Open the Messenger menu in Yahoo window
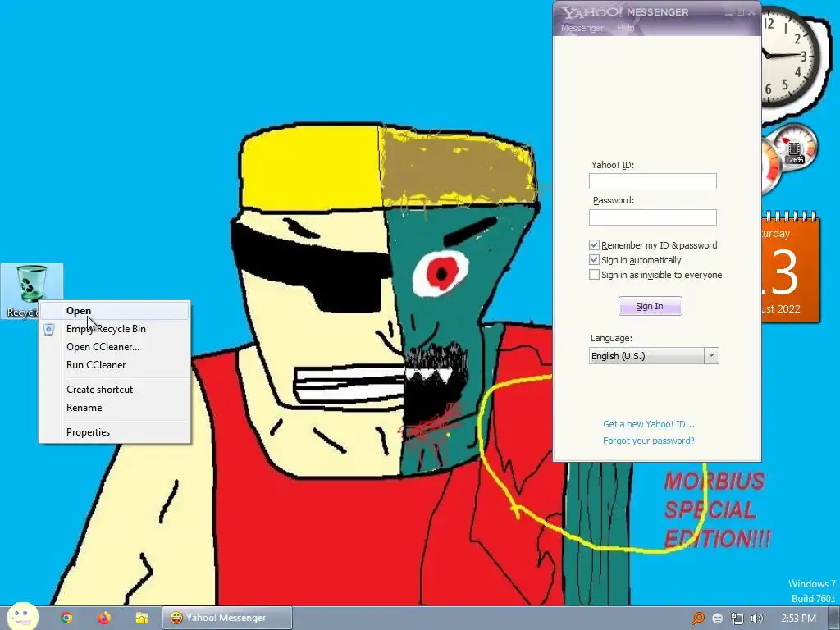This screenshot has width=840, height=630. click(x=582, y=28)
